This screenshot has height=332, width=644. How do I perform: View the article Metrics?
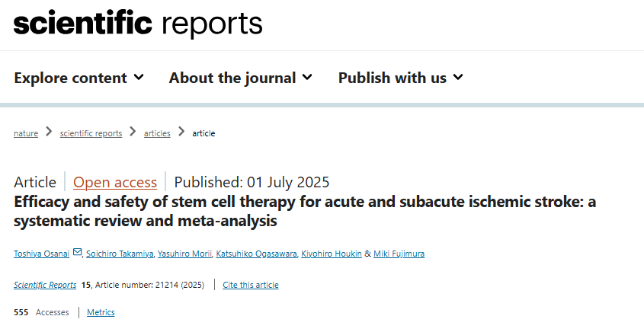[101, 312]
